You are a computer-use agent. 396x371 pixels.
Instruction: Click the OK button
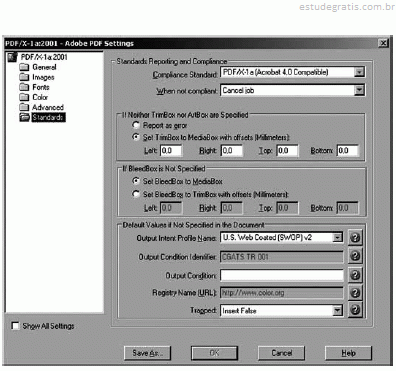coord(214,353)
